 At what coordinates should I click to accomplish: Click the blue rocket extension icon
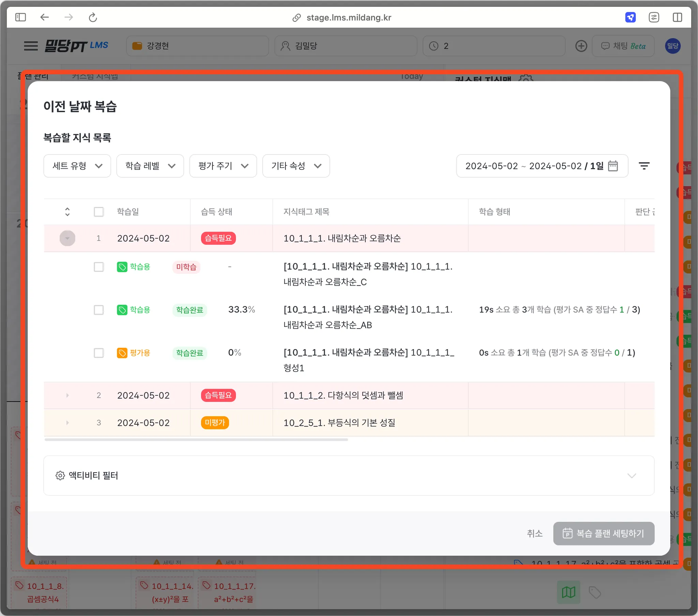[x=630, y=17]
